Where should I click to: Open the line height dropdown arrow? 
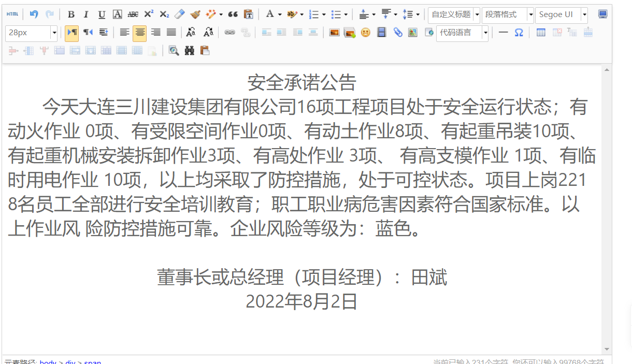pyautogui.click(x=418, y=14)
